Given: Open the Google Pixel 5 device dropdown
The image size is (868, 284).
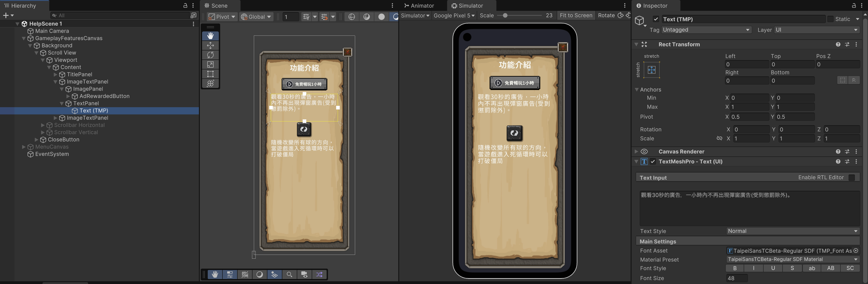Looking at the screenshot, I should coord(454,16).
